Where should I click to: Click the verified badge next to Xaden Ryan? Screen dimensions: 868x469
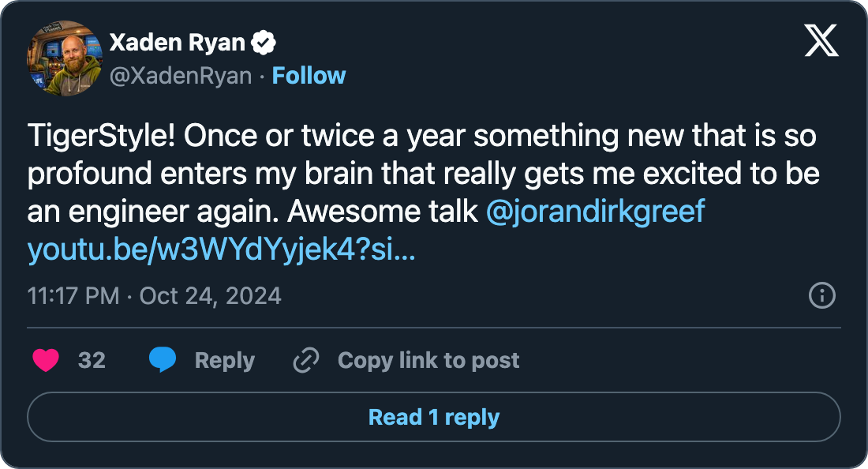click(264, 43)
